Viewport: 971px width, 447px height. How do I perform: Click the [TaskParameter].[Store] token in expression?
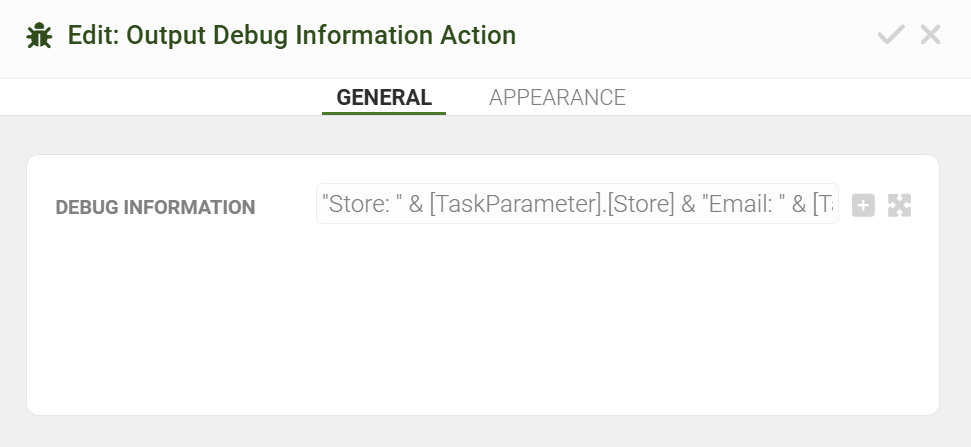pos(522,204)
